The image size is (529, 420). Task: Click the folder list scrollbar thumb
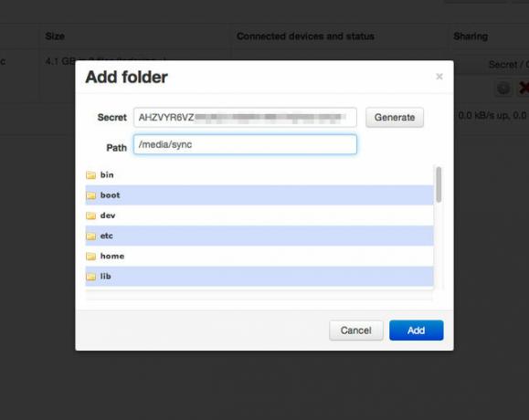pyautogui.click(x=439, y=184)
